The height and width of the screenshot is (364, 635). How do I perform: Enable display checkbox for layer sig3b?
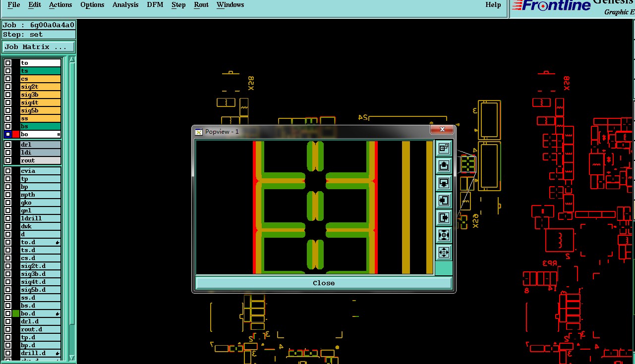click(8, 95)
